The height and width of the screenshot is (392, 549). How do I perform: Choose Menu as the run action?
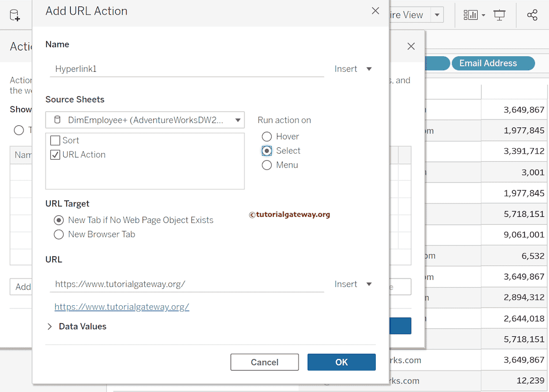coord(266,165)
